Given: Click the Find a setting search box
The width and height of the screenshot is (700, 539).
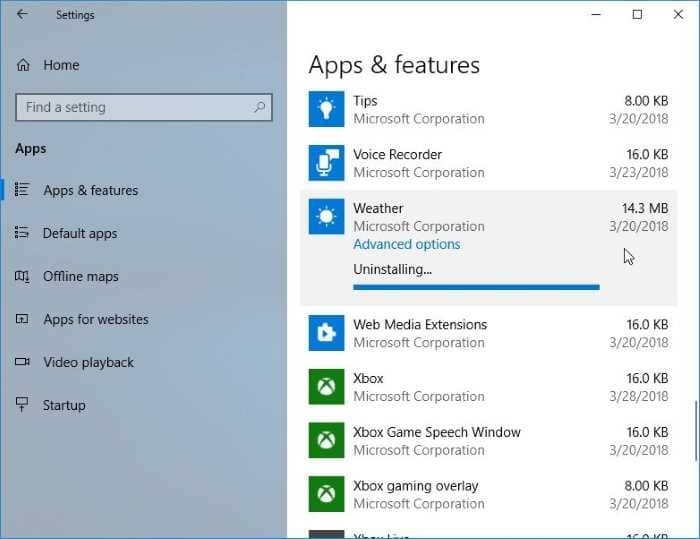Looking at the screenshot, I should click(x=130, y=107).
